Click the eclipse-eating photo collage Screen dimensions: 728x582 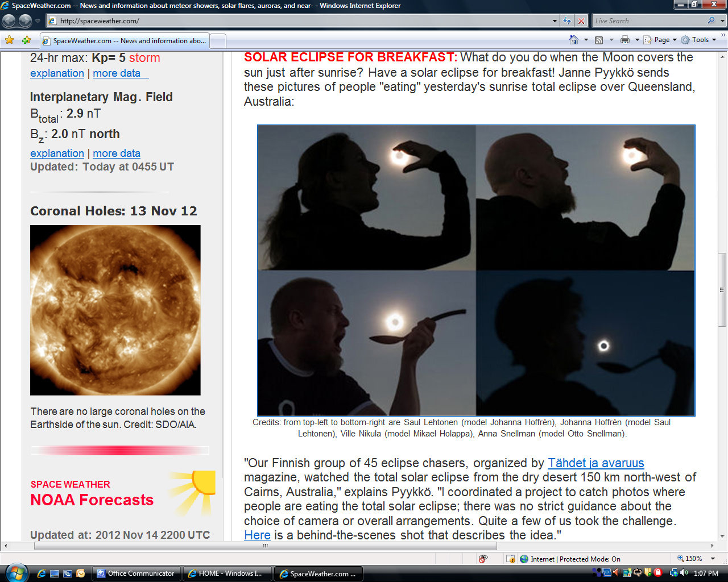click(476, 271)
